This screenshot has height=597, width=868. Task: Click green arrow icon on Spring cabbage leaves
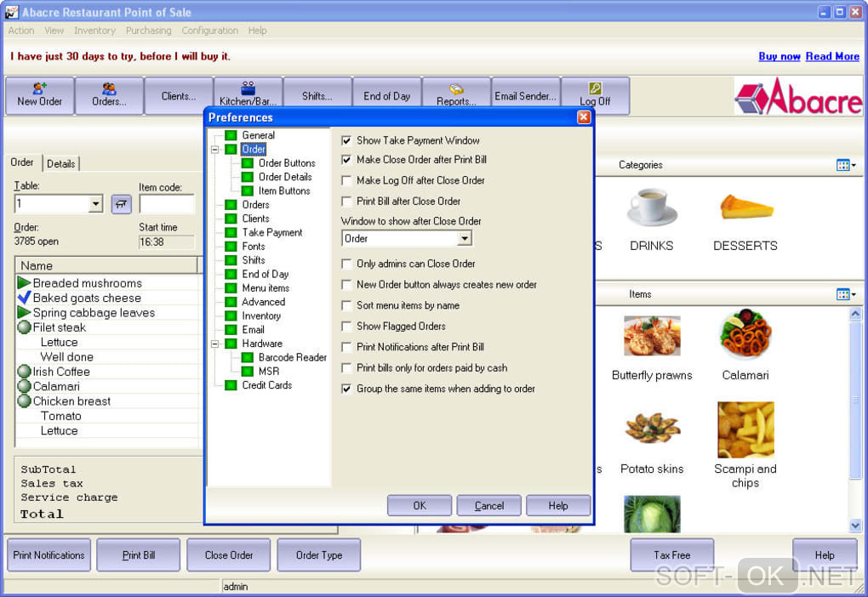pos(24,312)
